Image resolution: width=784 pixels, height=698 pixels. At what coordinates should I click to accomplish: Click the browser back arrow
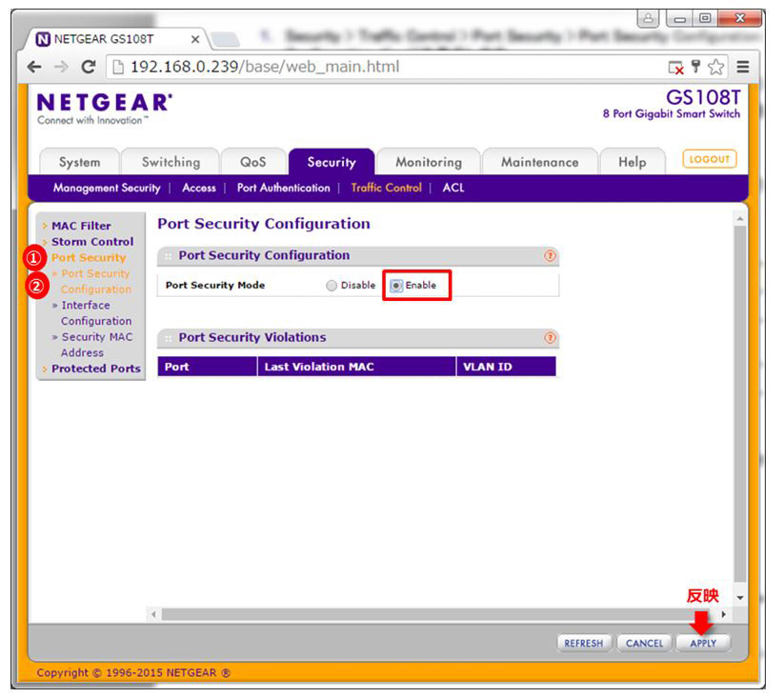click(34, 67)
